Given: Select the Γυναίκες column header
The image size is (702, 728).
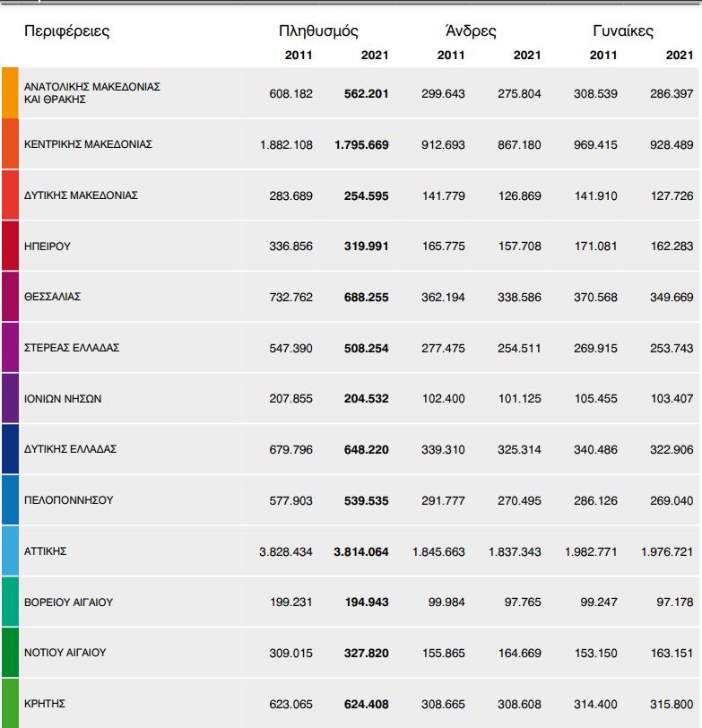Looking at the screenshot, I should coord(623,31).
